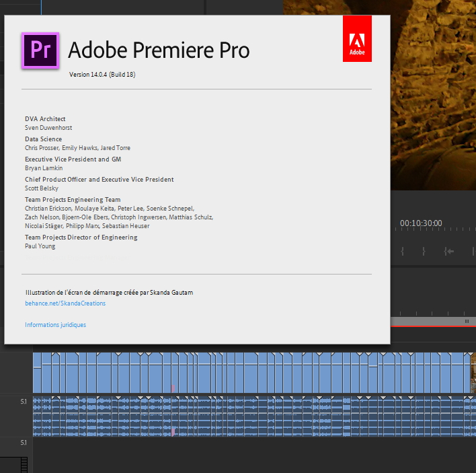Click the DVA Architect heading

pyautogui.click(x=45, y=119)
